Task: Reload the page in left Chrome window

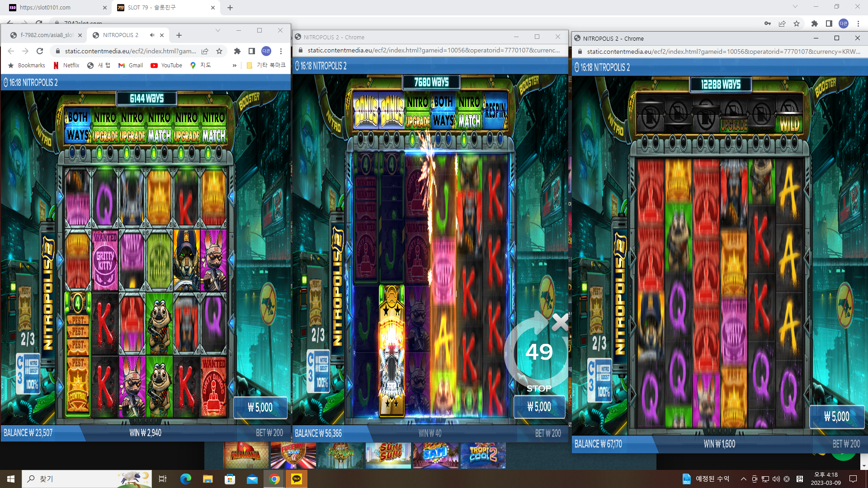Action: click(x=40, y=51)
